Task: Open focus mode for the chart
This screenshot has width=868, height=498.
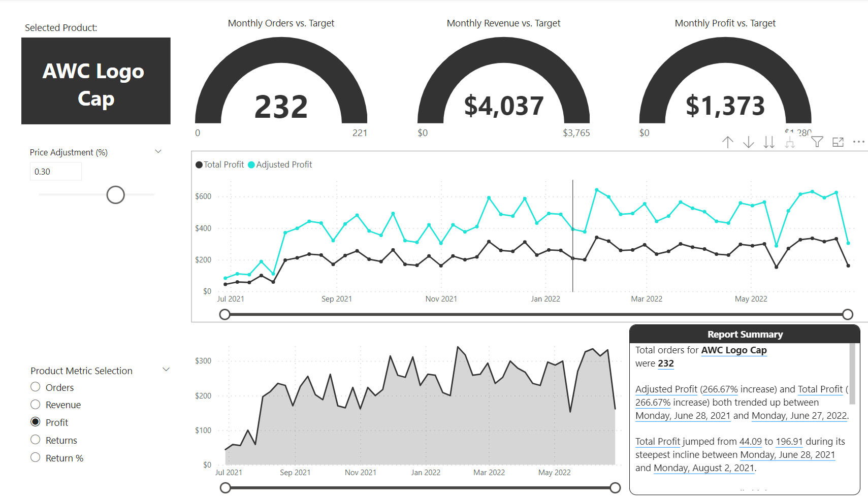Action: [838, 142]
